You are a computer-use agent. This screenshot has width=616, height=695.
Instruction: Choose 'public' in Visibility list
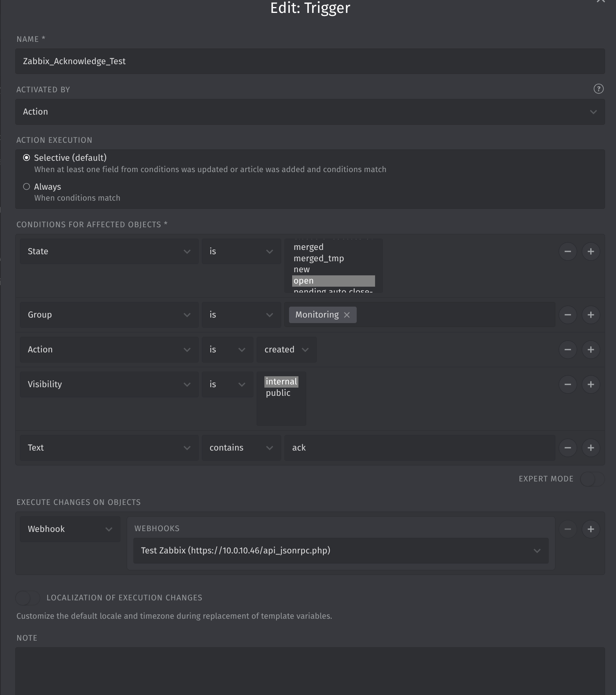tap(278, 393)
